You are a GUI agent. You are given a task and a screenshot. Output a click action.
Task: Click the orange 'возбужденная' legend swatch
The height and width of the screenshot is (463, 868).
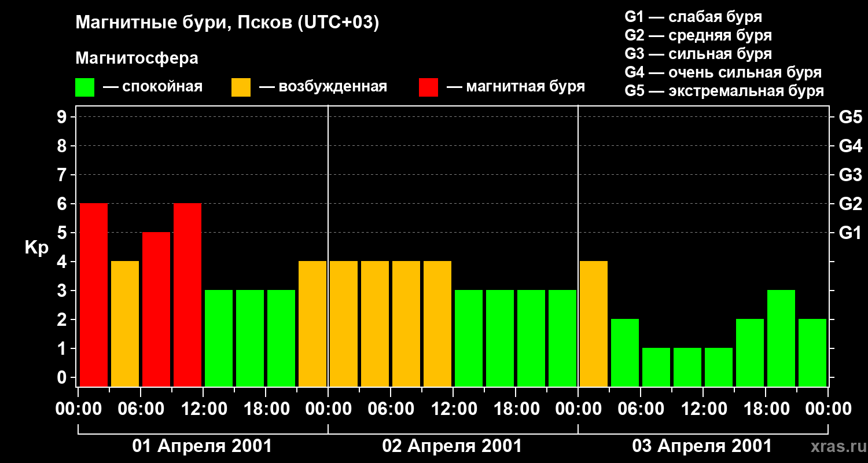pyautogui.click(x=241, y=87)
